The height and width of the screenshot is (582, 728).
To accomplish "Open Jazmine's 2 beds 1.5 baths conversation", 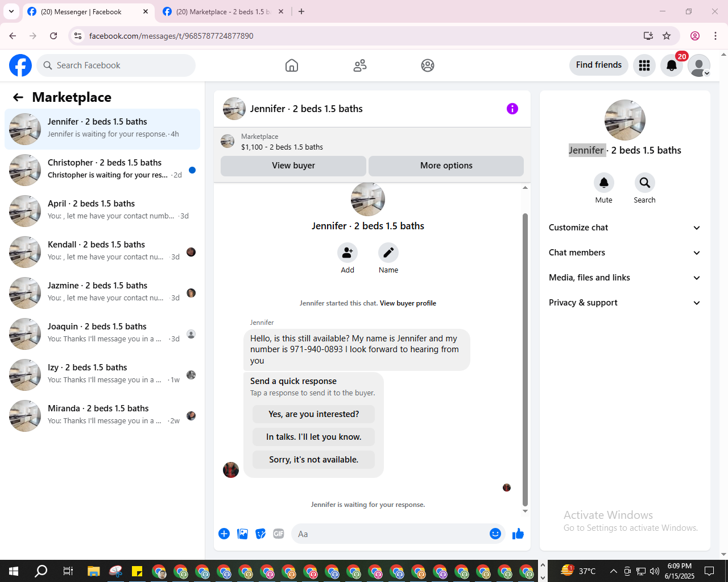I will [102, 293].
